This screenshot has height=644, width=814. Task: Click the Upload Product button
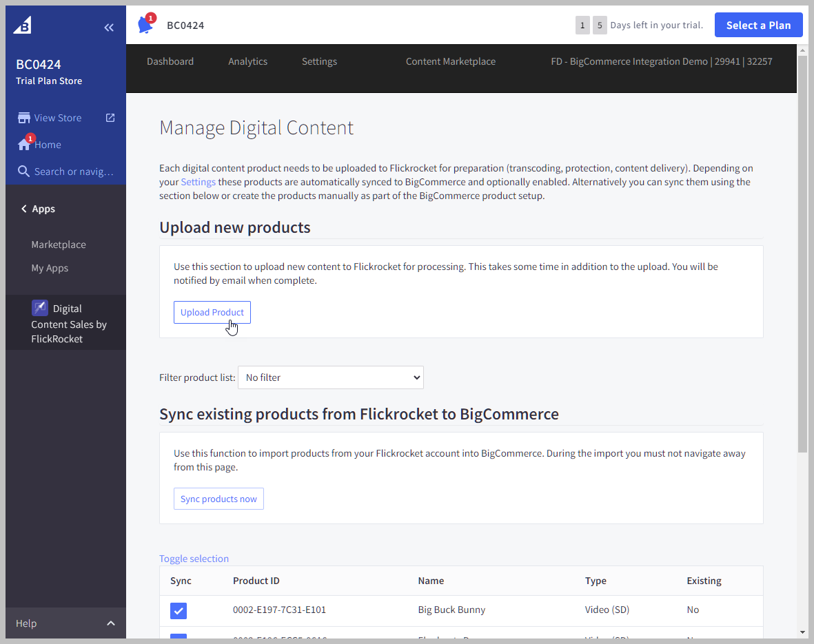212,312
